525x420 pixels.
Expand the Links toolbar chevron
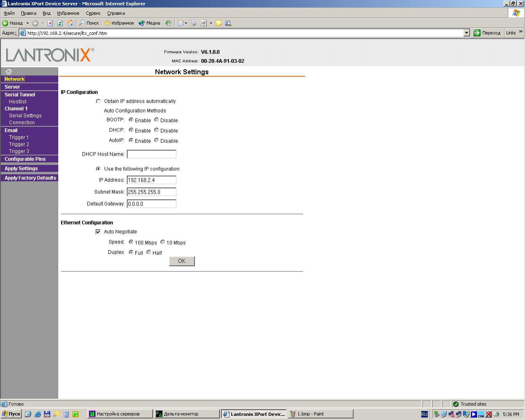521,32
